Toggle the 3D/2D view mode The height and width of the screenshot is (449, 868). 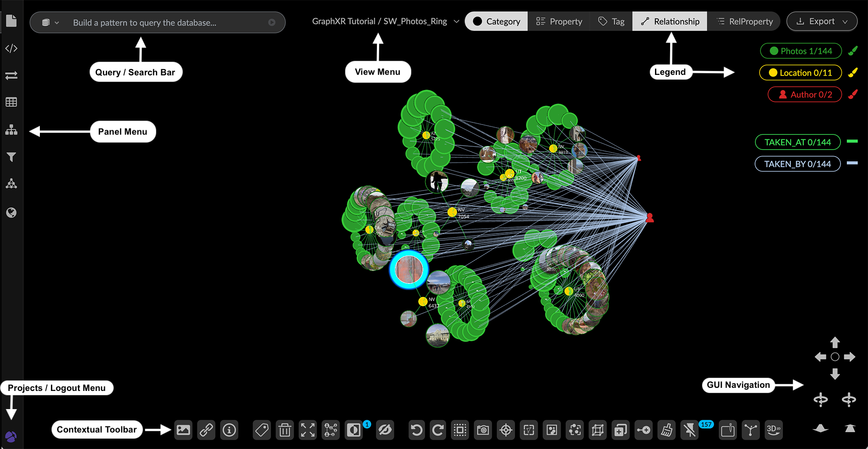[773, 430]
